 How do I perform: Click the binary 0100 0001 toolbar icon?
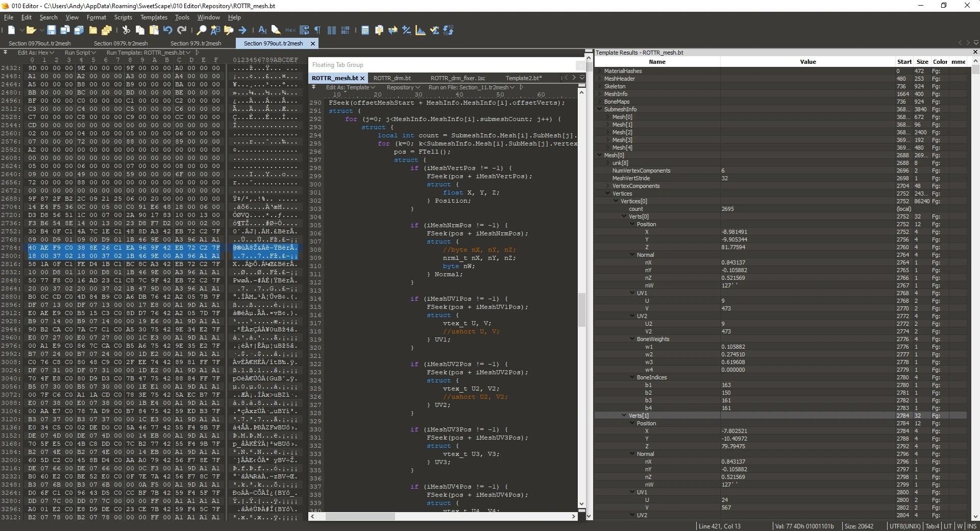[x=346, y=30]
